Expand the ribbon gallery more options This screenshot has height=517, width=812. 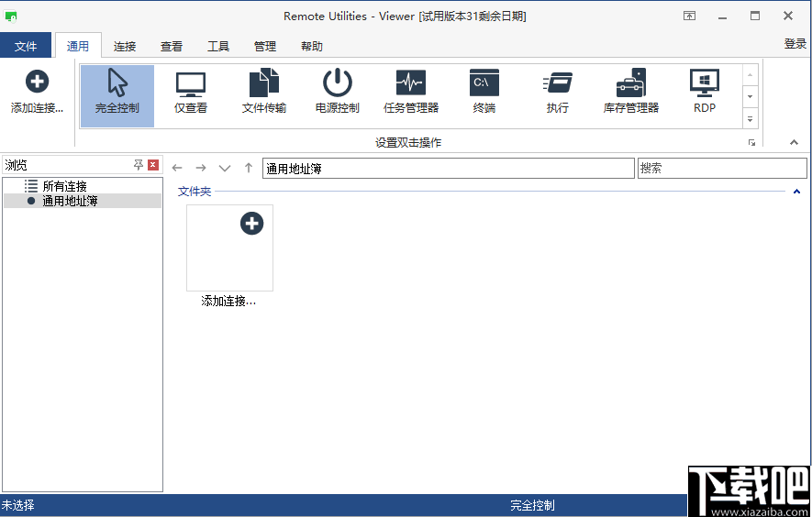pos(750,118)
